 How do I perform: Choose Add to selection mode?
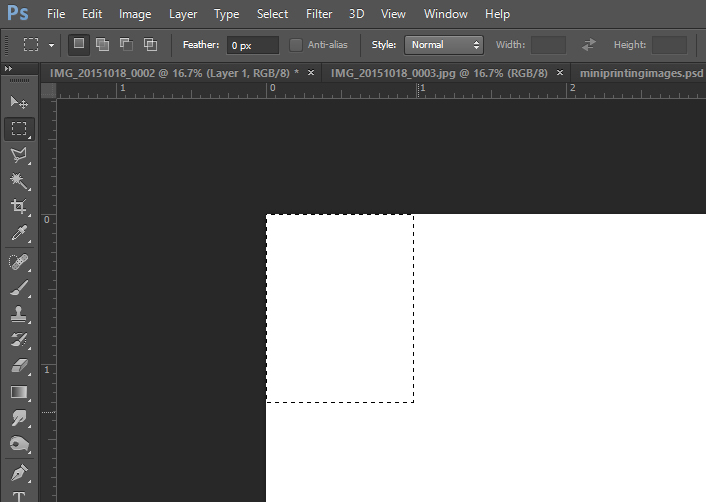coord(102,45)
